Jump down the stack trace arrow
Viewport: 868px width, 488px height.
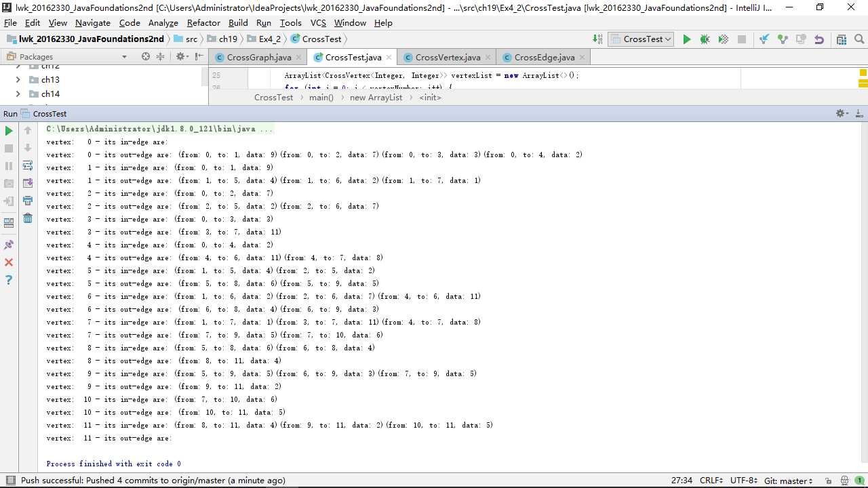coord(28,148)
